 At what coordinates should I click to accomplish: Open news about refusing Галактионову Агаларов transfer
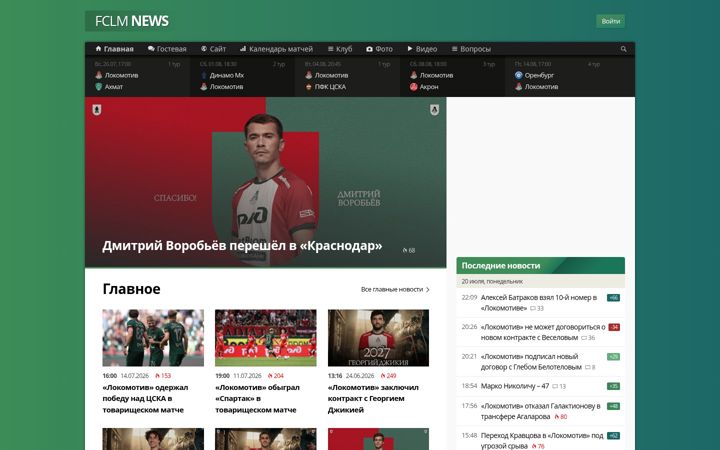(x=540, y=411)
